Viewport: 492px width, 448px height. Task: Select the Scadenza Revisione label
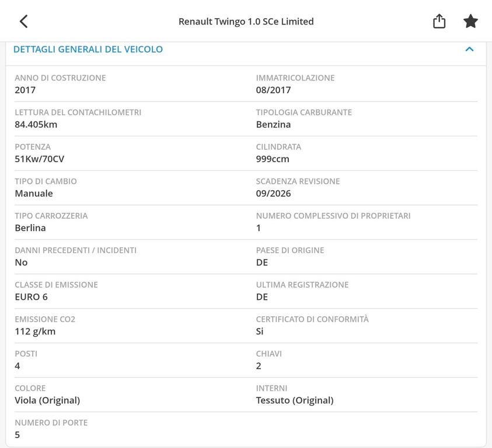coord(298,181)
